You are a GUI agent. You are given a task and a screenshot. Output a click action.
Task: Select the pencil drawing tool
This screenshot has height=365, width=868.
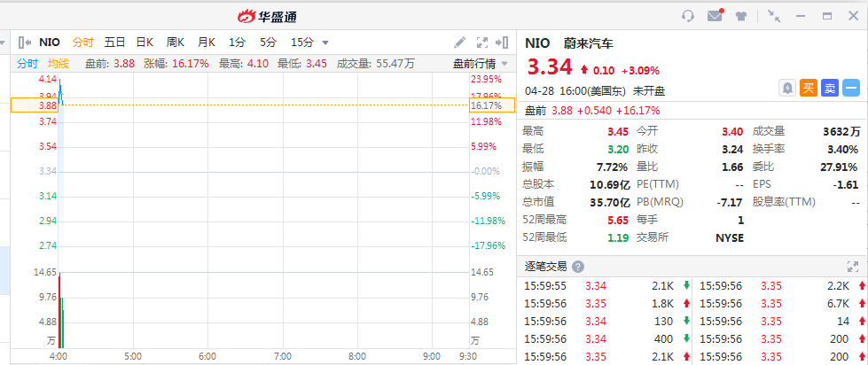tap(459, 43)
